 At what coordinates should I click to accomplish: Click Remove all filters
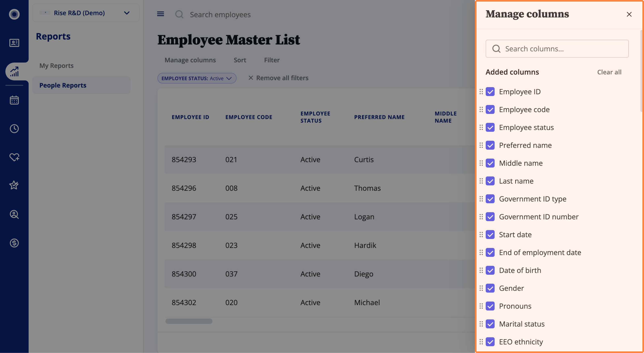[x=278, y=78]
